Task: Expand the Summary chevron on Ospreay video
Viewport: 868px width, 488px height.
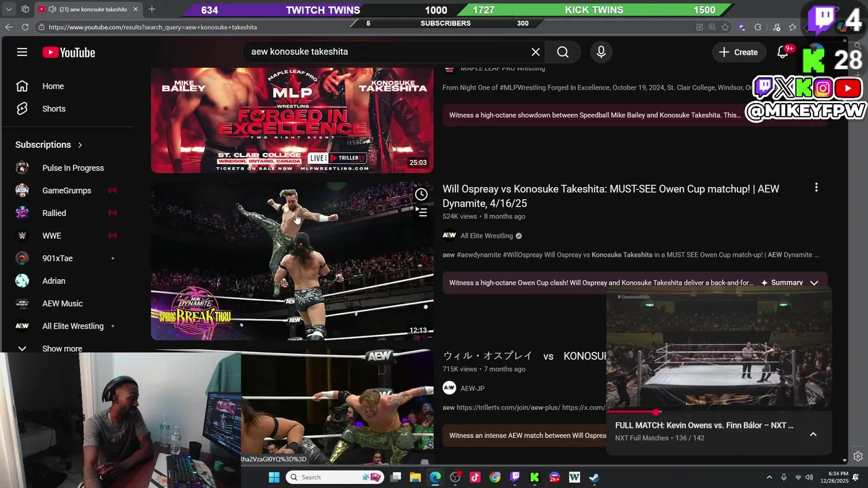Action: tap(814, 283)
